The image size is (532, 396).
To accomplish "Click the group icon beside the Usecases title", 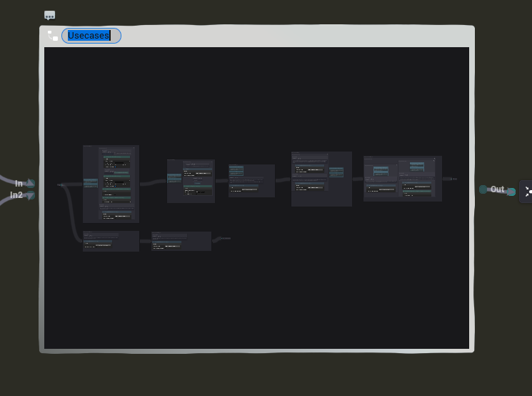I will point(53,36).
